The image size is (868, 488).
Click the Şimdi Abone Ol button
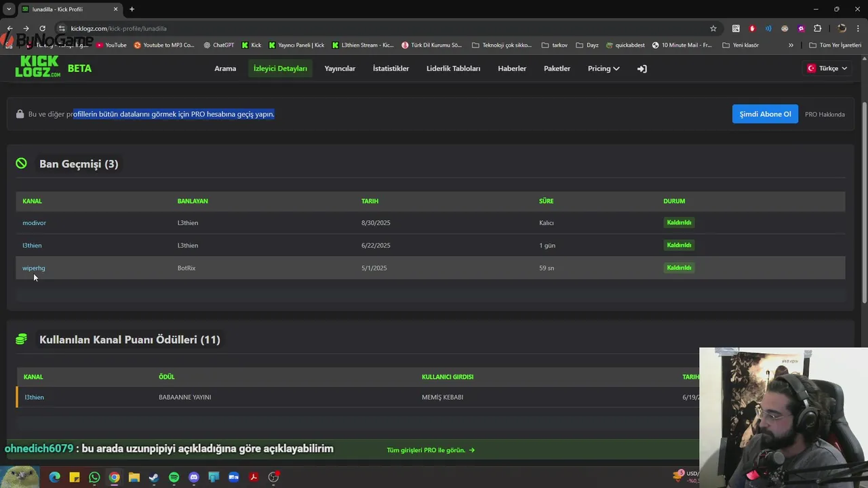765,114
